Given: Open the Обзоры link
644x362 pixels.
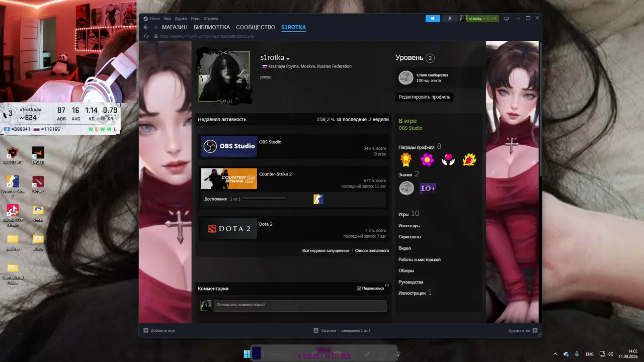Looking at the screenshot, I should pos(406,270).
